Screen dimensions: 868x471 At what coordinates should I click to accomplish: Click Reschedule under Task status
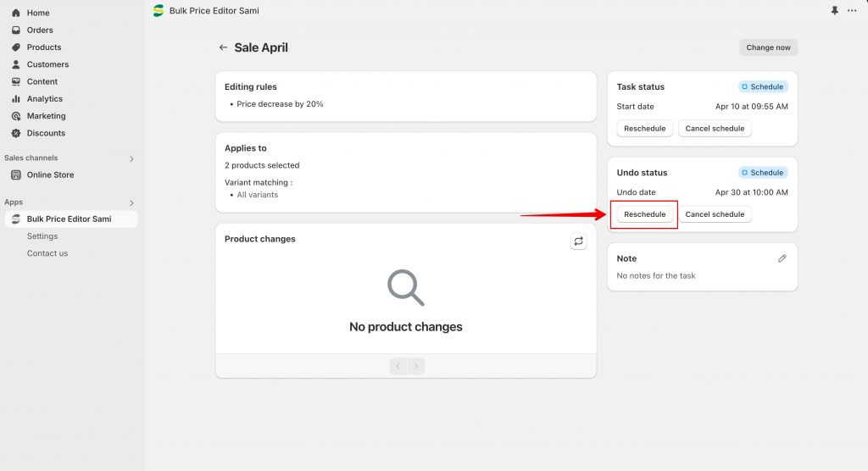click(x=645, y=129)
